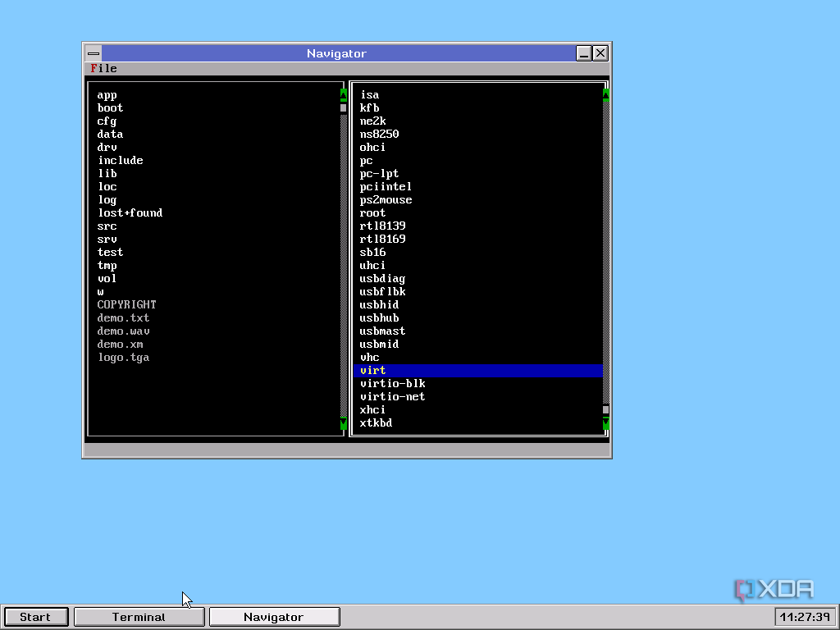
Task: Select the data directory
Action: coord(111,134)
